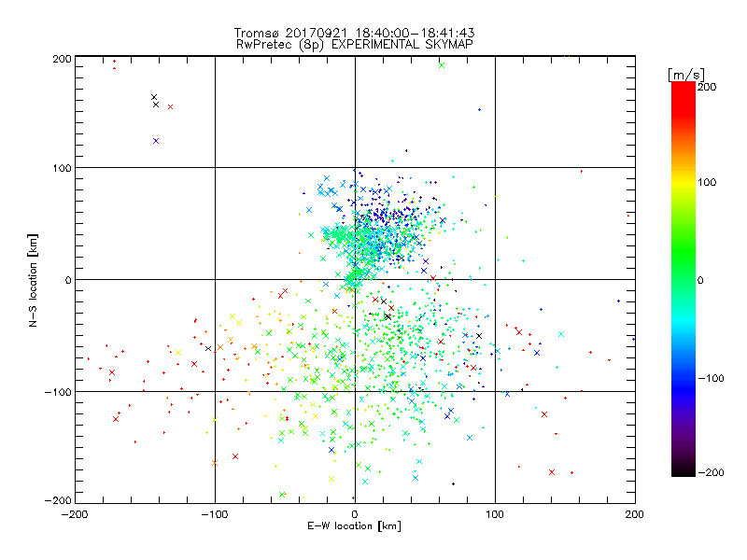This screenshot has height=560, width=747.
Task: Click the red X marker beside two black X markers
Action: [171, 107]
